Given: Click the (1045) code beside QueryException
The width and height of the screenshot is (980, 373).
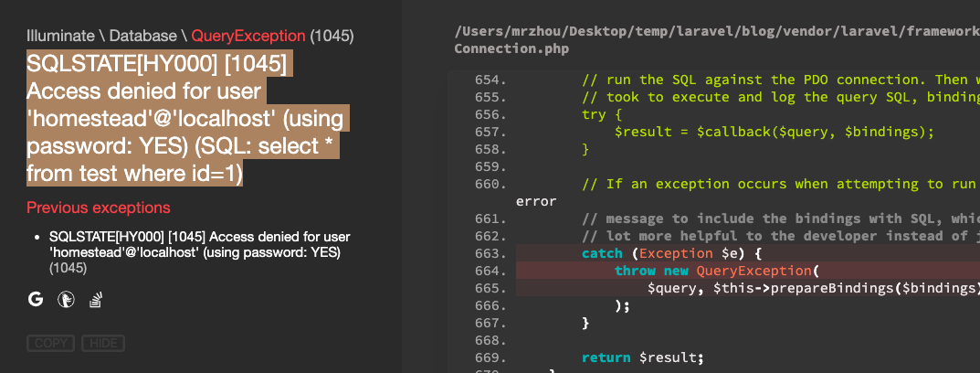Looking at the screenshot, I should pos(332,37).
